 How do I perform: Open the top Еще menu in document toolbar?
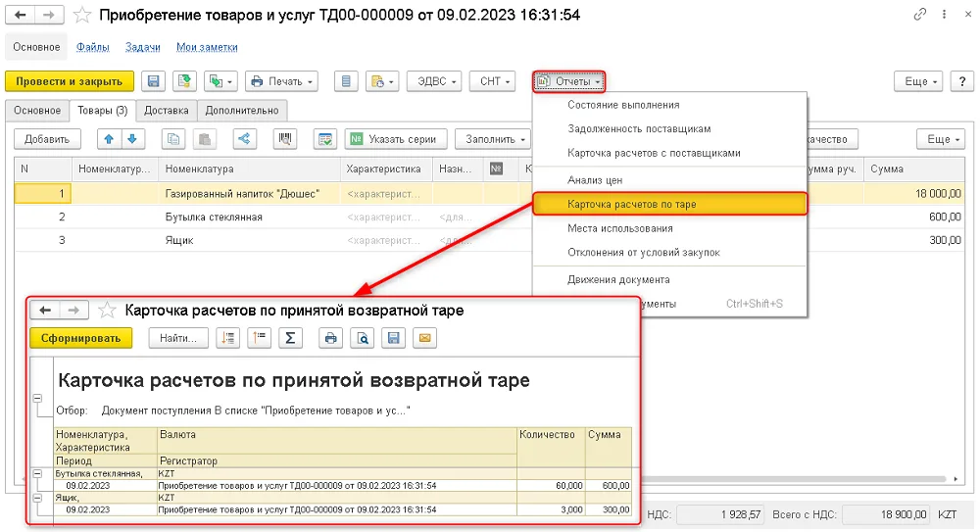tap(918, 81)
